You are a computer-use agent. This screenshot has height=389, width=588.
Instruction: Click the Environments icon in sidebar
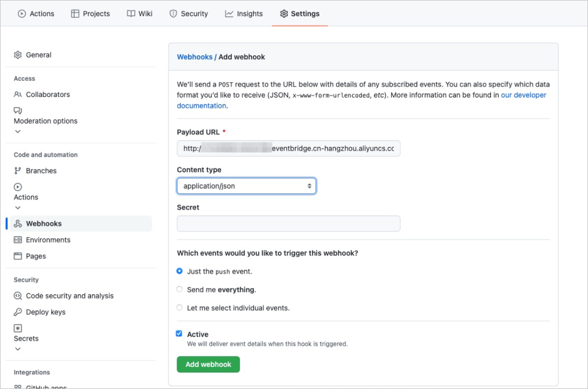pos(18,240)
